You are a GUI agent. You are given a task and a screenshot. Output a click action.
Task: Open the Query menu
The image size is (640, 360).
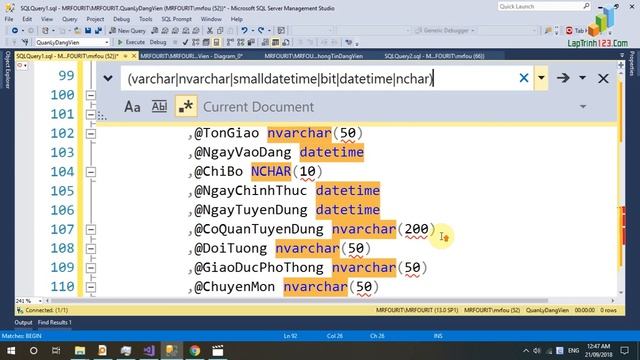coord(69,19)
